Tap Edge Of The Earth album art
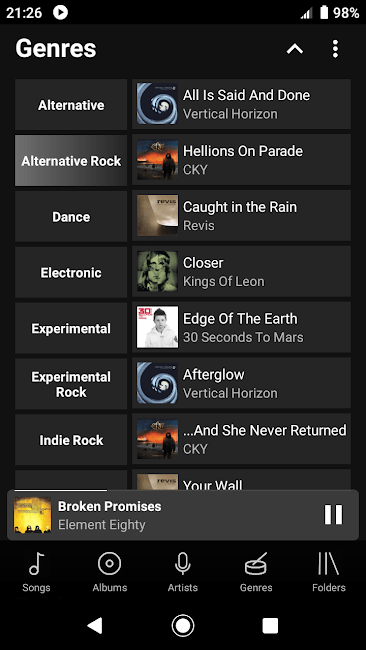The width and height of the screenshot is (366, 650). [x=158, y=327]
